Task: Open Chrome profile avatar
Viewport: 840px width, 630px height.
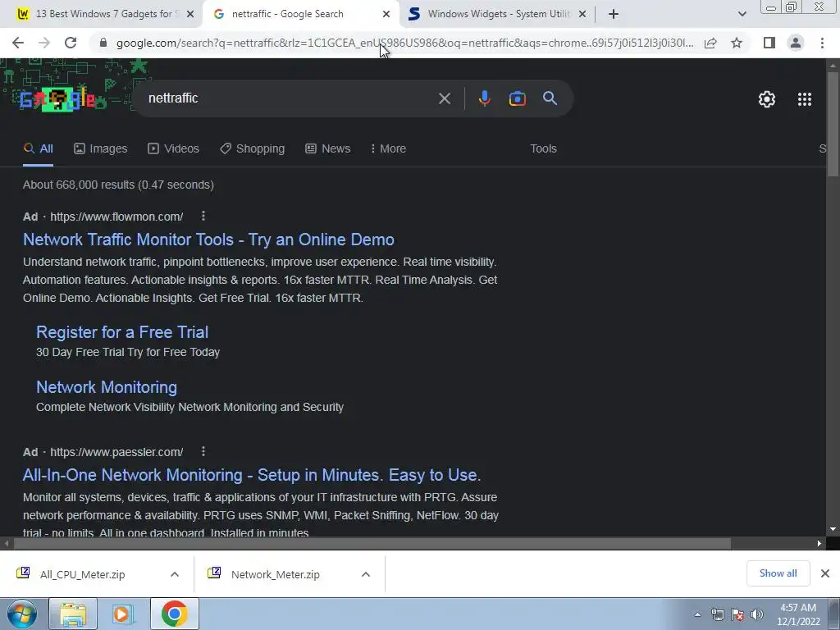Action: (x=796, y=43)
